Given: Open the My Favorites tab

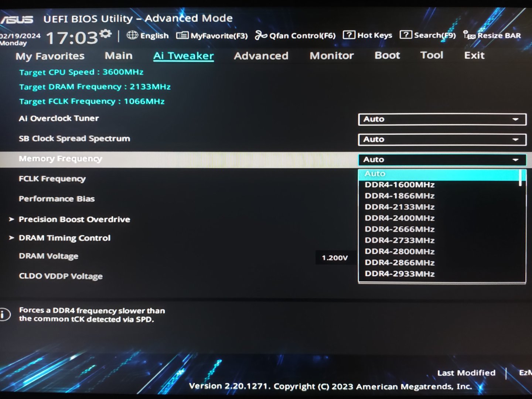Looking at the screenshot, I should (x=50, y=56).
